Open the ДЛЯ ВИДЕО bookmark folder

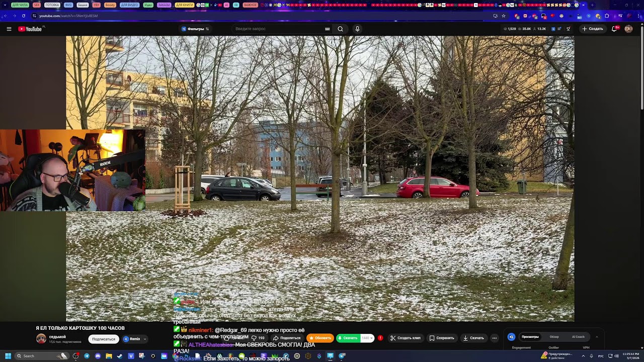(129, 5)
